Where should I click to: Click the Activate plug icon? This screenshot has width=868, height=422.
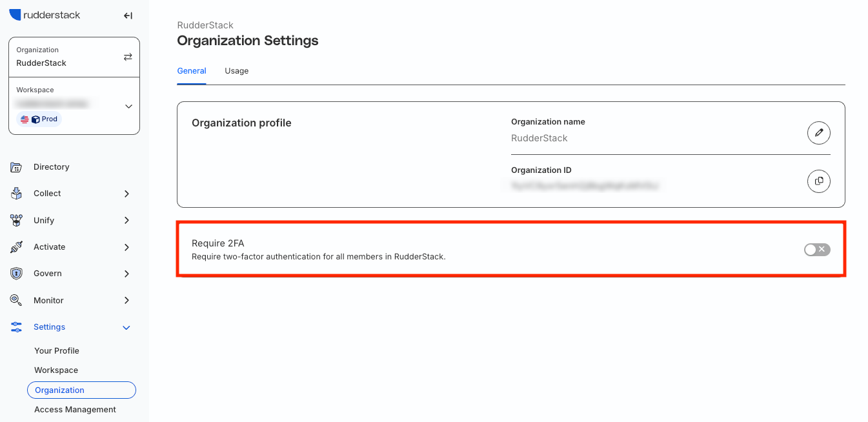(17, 247)
